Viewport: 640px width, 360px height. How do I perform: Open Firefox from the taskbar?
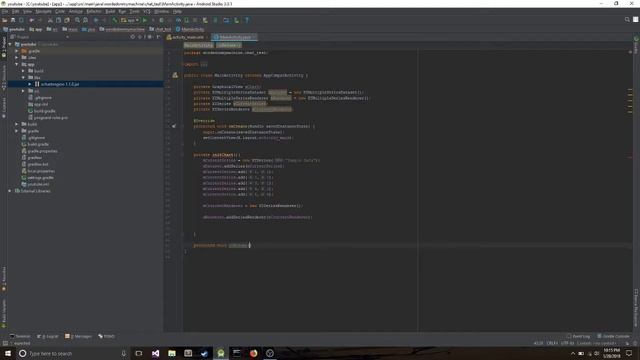253,353
